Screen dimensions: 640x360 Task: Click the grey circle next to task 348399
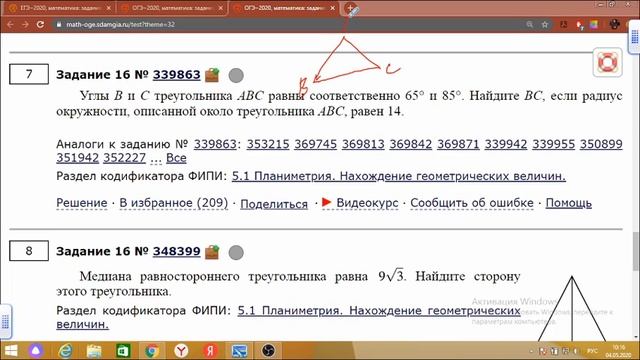236,253
